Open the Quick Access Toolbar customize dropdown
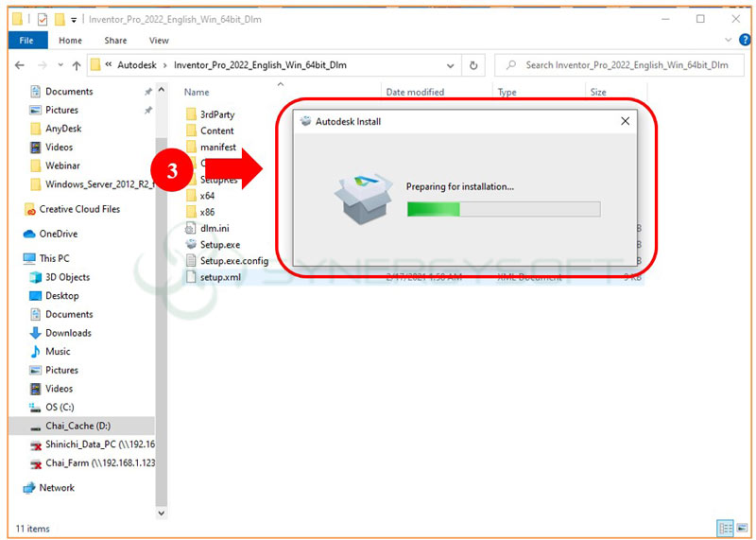Screen dimensions: 756x540 (74, 18)
